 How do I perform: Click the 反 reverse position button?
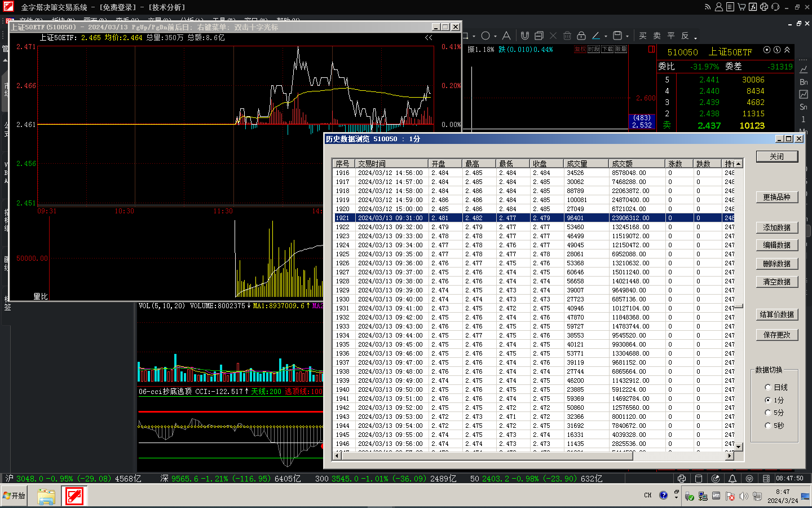(685, 36)
